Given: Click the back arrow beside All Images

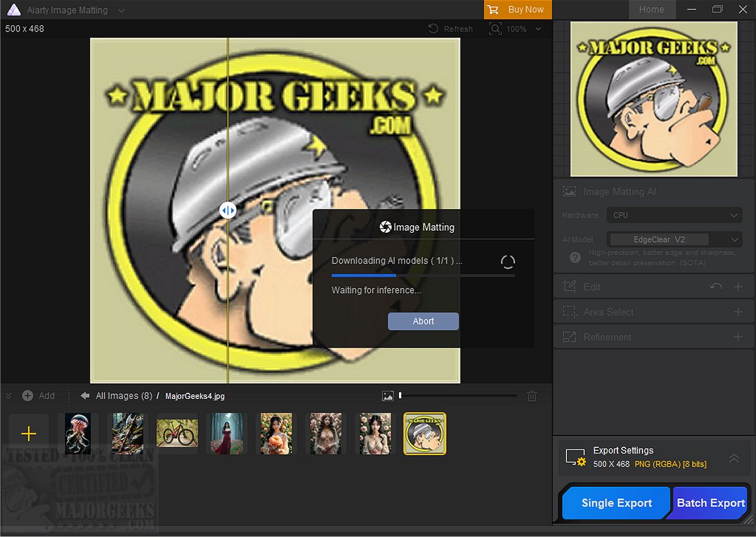Looking at the screenshot, I should click(x=85, y=396).
